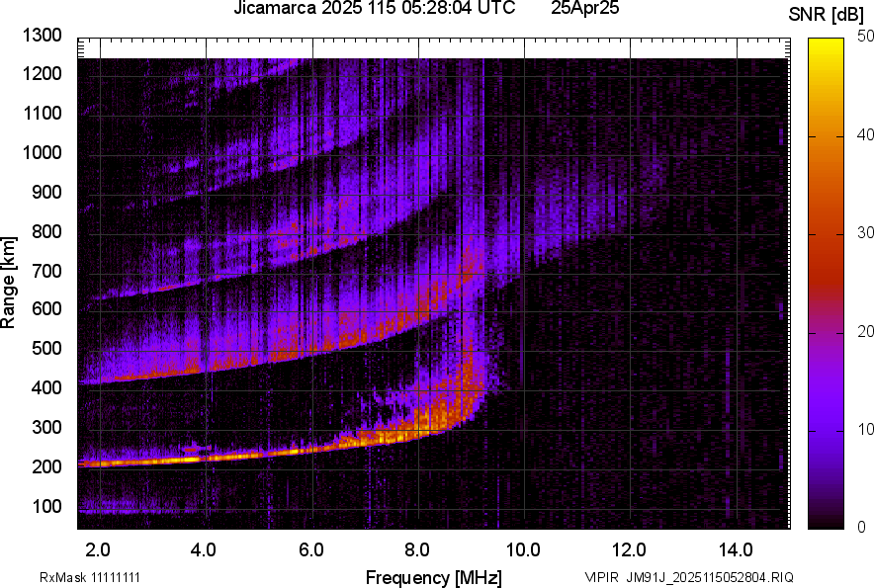
Task: Click frequency axis tick '10.0'
Action: (x=522, y=550)
